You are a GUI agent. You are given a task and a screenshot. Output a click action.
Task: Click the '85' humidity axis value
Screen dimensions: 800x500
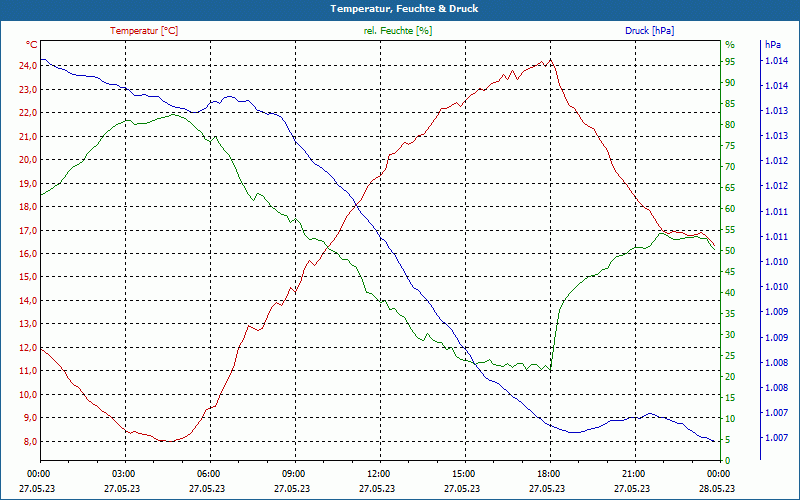point(730,104)
